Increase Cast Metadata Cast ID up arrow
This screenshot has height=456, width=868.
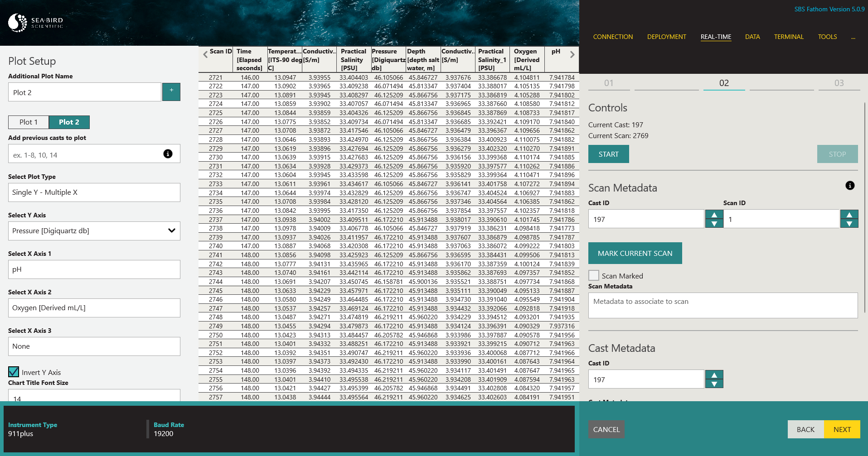pos(714,375)
